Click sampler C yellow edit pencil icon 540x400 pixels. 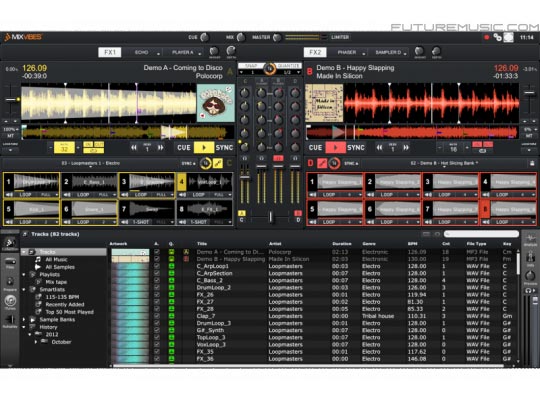coord(218,163)
